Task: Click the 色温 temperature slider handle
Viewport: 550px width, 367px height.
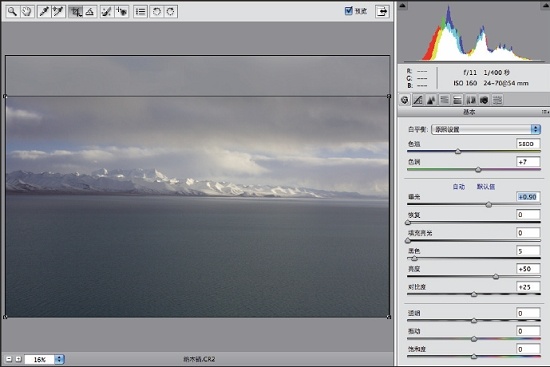Action: tap(458, 152)
